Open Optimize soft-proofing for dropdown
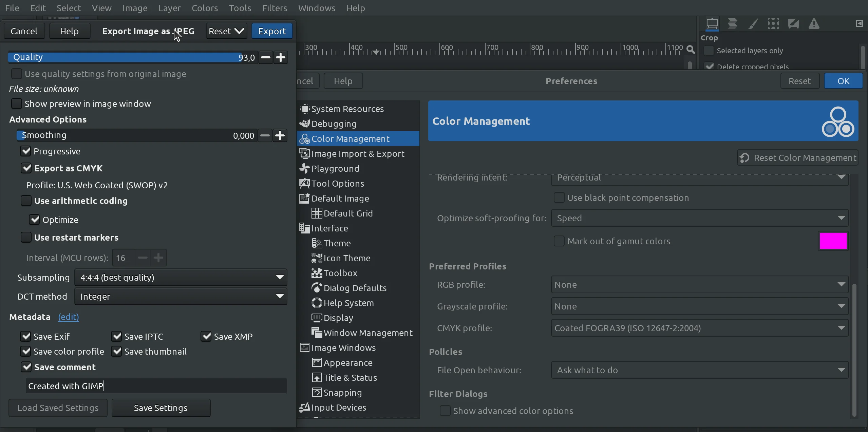868x432 pixels. click(700, 218)
